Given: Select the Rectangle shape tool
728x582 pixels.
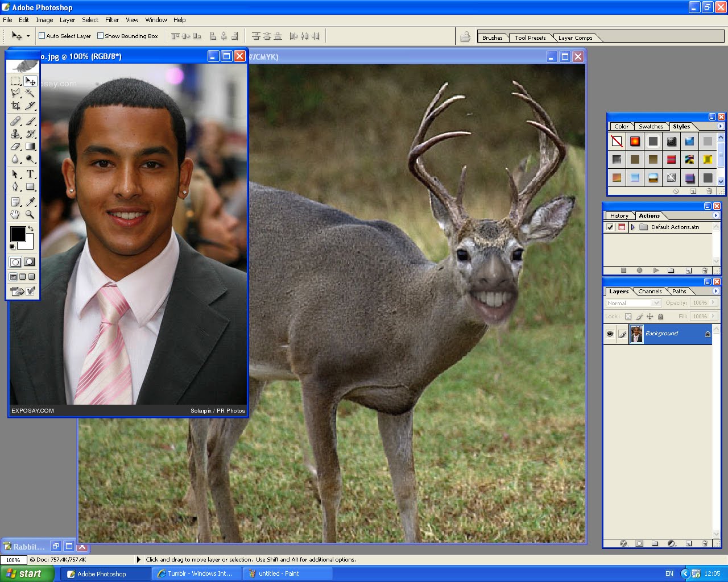Looking at the screenshot, I should coord(30,186).
